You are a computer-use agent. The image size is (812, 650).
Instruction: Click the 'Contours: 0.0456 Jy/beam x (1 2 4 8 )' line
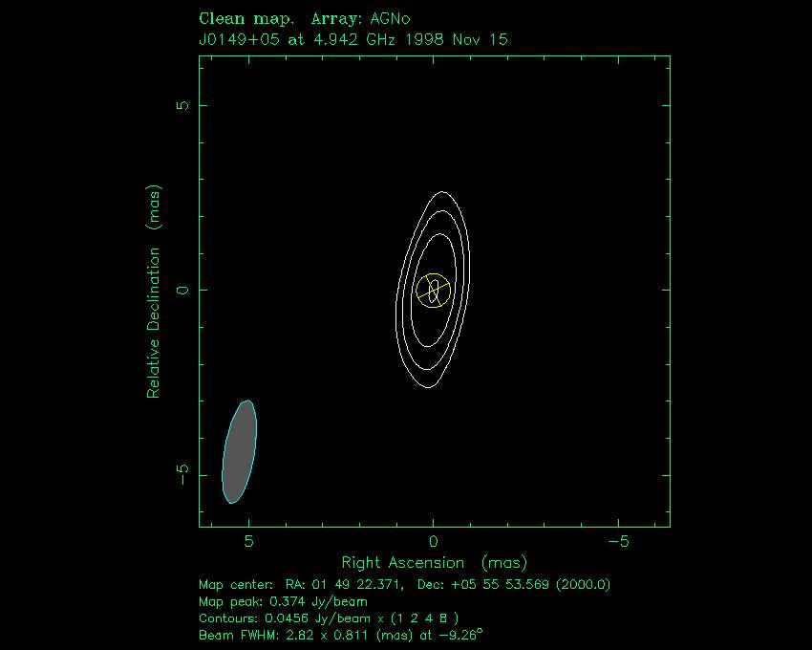point(329,618)
